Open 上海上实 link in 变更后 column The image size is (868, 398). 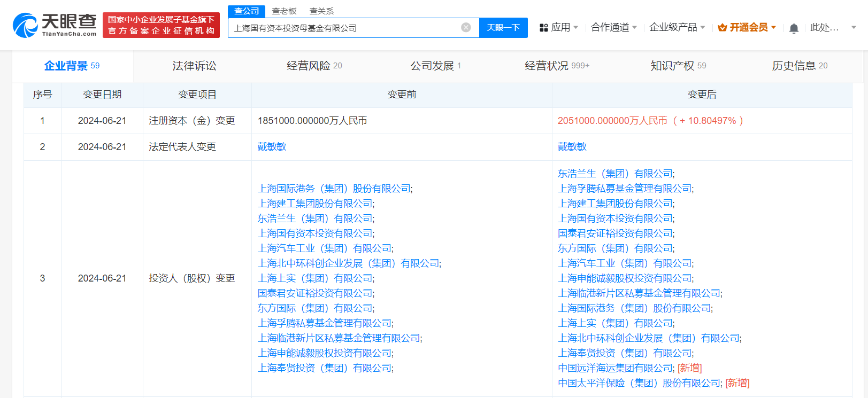(x=615, y=323)
